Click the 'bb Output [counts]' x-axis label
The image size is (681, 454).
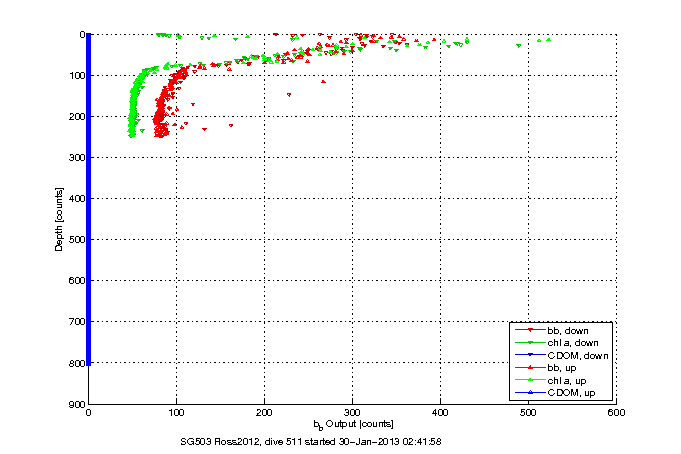coord(354,424)
